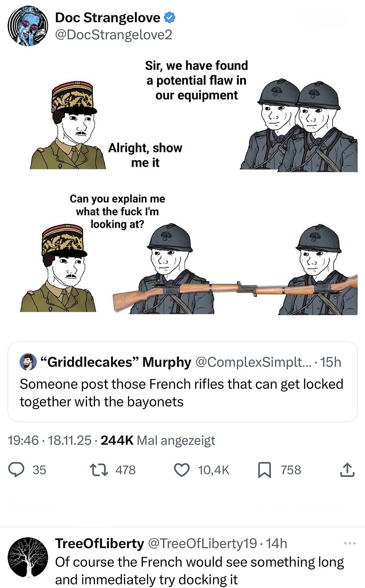Open Griddlecakes Murphy small avatar
365x588 pixels.
click(28, 362)
